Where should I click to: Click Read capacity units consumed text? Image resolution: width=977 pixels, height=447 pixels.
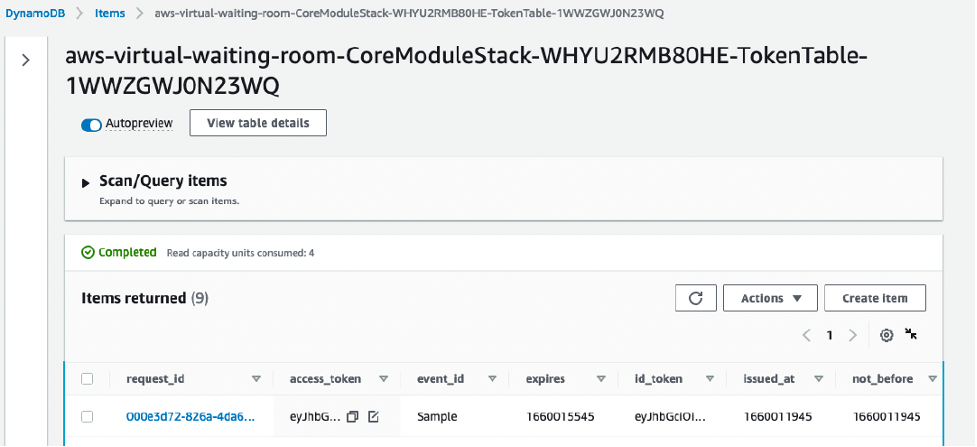tap(241, 253)
